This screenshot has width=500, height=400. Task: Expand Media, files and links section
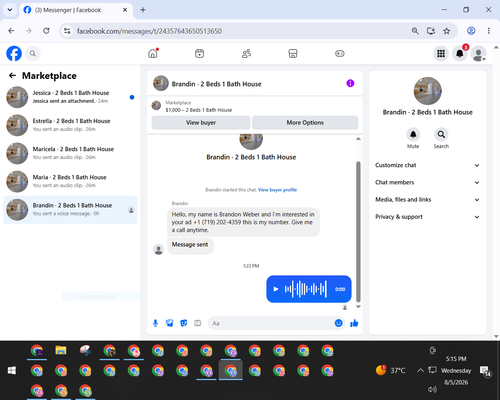click(x=427, y=200)
